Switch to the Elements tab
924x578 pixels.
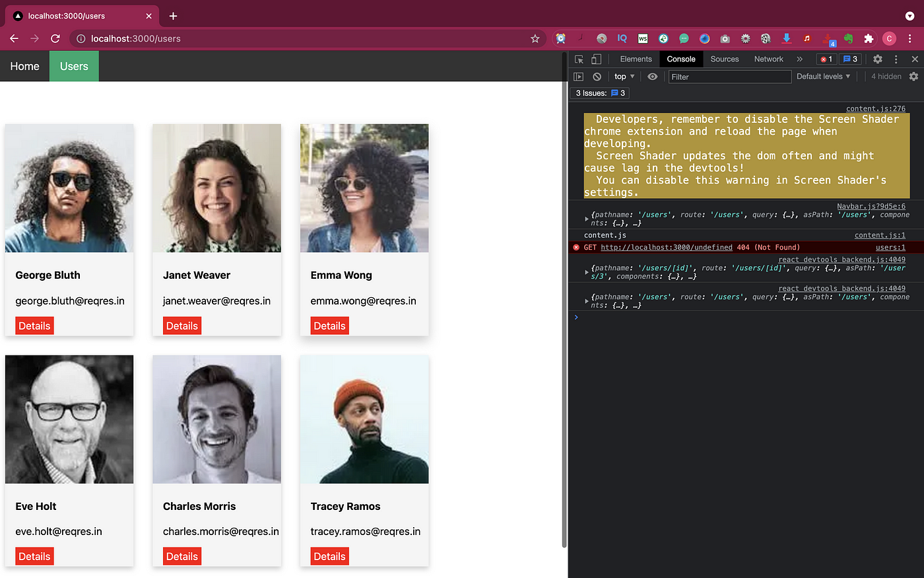(636, 59)
